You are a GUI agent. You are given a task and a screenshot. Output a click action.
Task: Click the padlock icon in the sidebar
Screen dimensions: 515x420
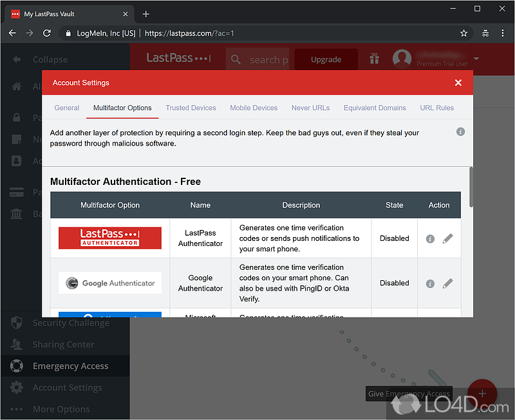[17, 117]
